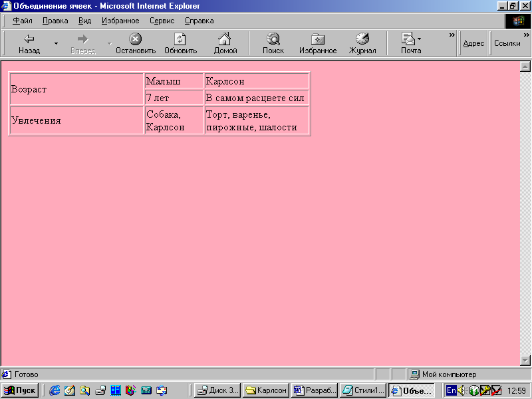Click the magnifier-folder Quick Launch icon
Screen dimensions: 532x399
85,390
